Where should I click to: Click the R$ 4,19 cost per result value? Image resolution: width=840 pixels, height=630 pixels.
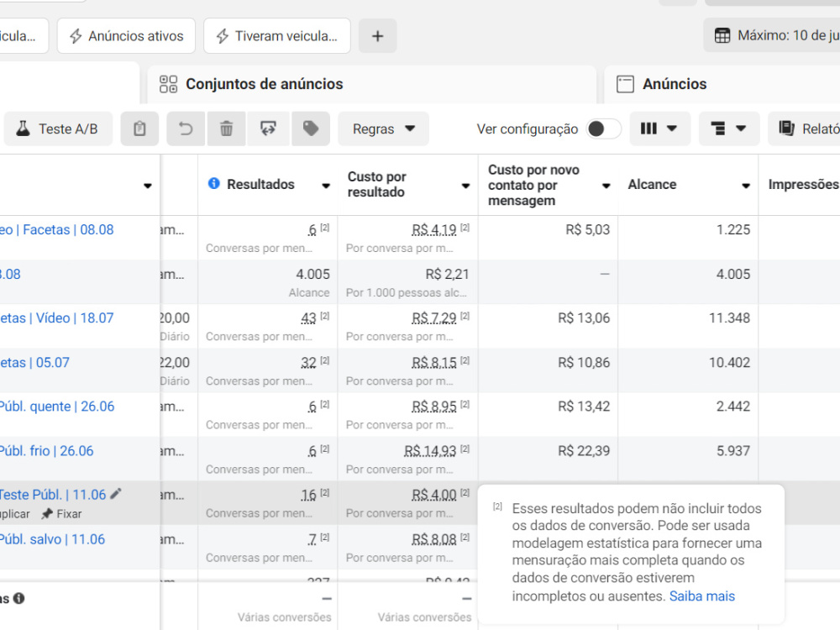pyautogui.click(x=434, y=230)
